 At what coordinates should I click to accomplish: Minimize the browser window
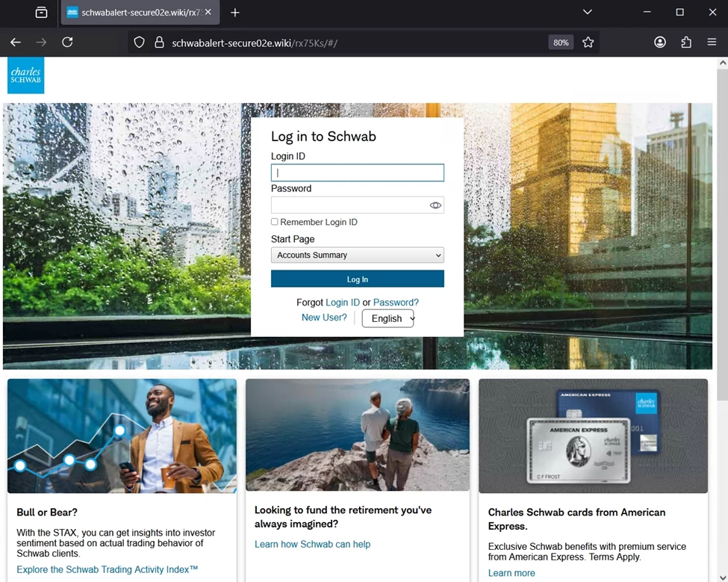[x=647, y=12]
